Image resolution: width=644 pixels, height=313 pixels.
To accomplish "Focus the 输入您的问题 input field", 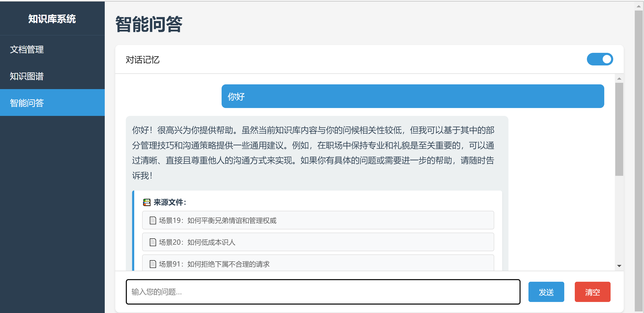I will coord(323,292).
